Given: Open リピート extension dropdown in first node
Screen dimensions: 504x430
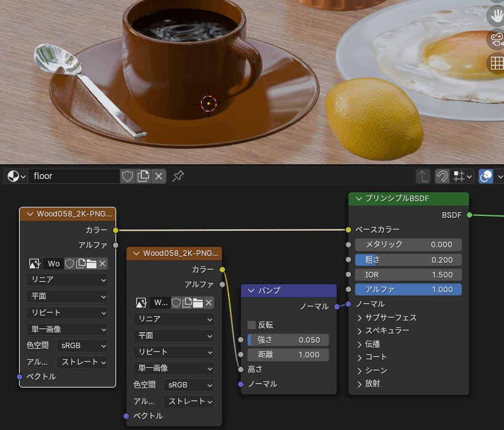Looking at the screenshot, I should click(x=67, y=313).
